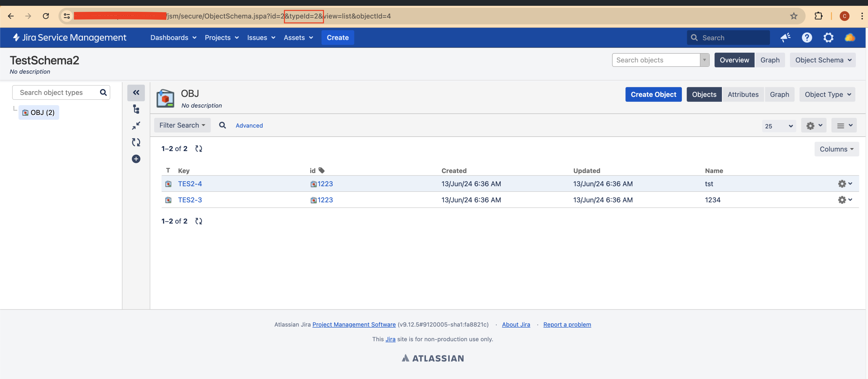Click the magnifier icon beside Filter Search
Viewport: 868px width, 379px height.
click(x=222, y=125)
